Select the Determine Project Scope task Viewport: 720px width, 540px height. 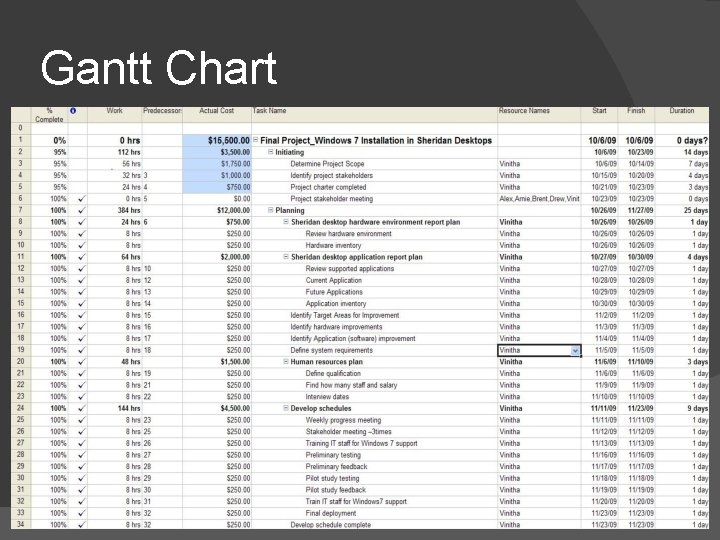click(x=327, y=164)
